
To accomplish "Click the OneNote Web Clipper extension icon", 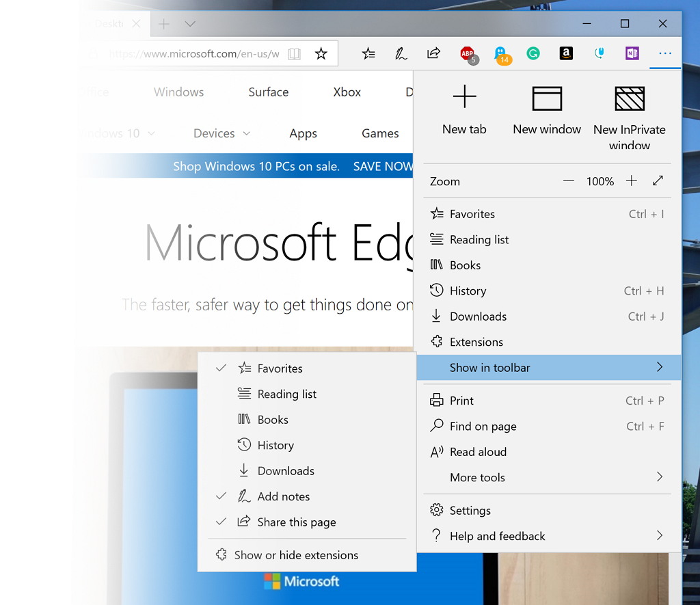I will point(632,53).
